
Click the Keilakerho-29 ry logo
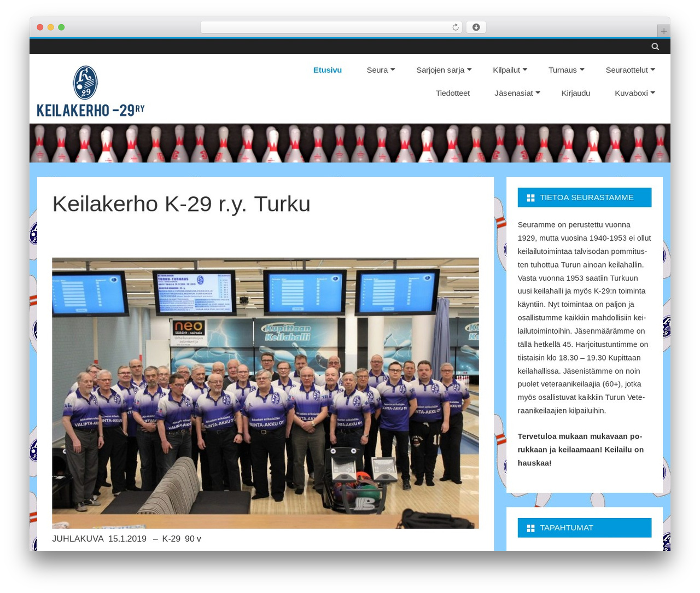click(91, 91)
